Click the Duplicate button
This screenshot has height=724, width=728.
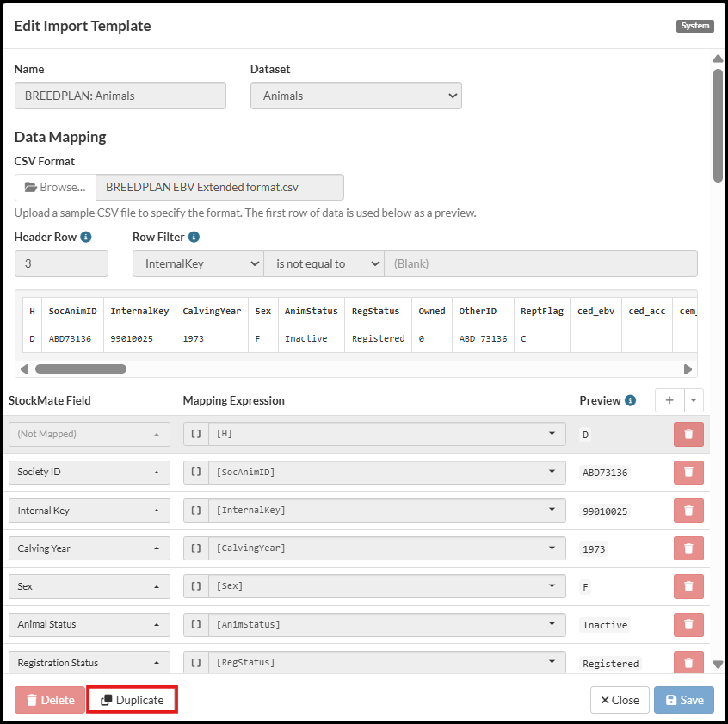[x=133, y=700]
